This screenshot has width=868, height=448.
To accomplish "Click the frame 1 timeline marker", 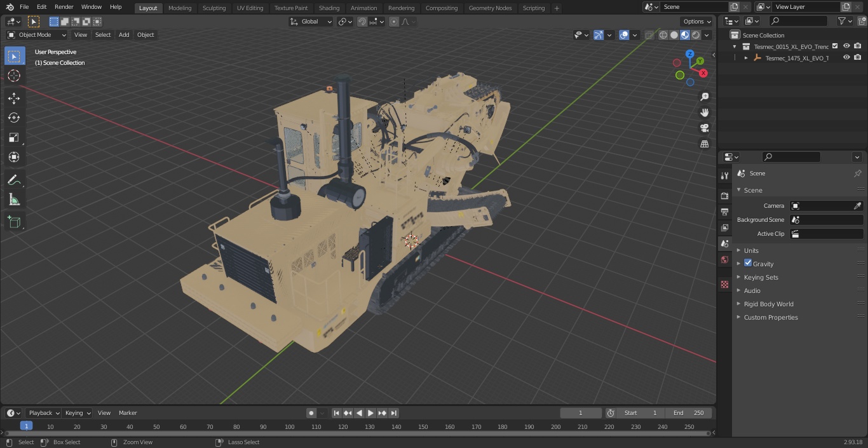I will point(26,426).
